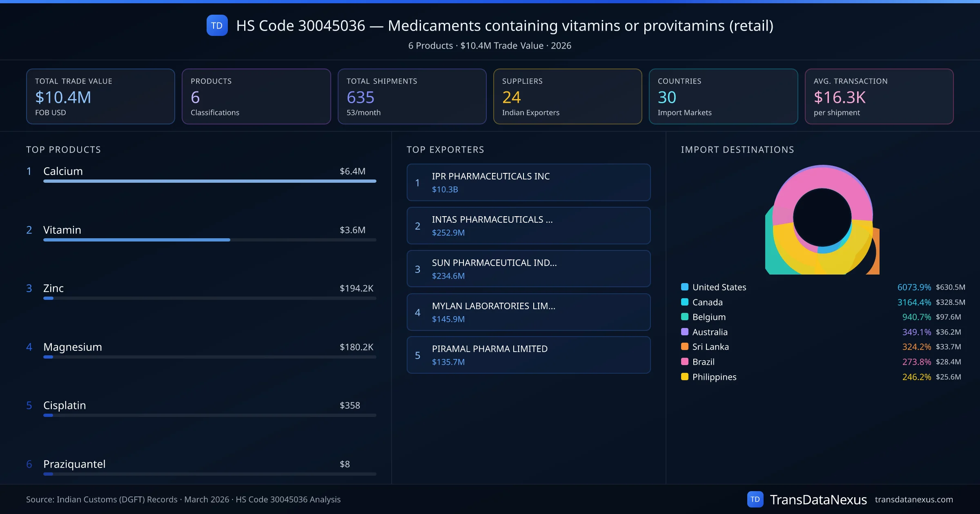Open the transdatanexus.com link
This screenshot has width=980, height=514.
913,499
